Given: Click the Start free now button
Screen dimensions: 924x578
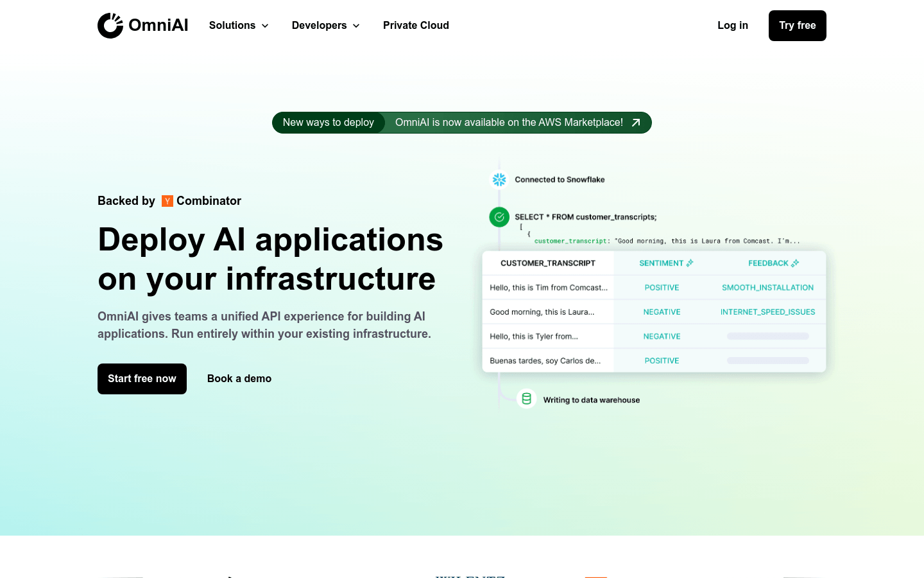Looking at the screenshot, I should tap(142, 379).
